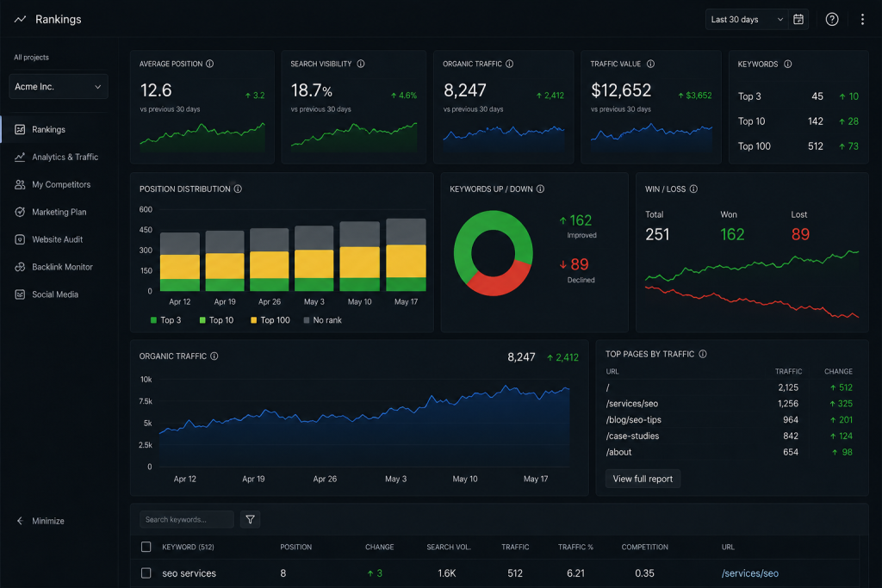
Task: Focus the Search keywords input field
Action: click(x=187, y=519)
